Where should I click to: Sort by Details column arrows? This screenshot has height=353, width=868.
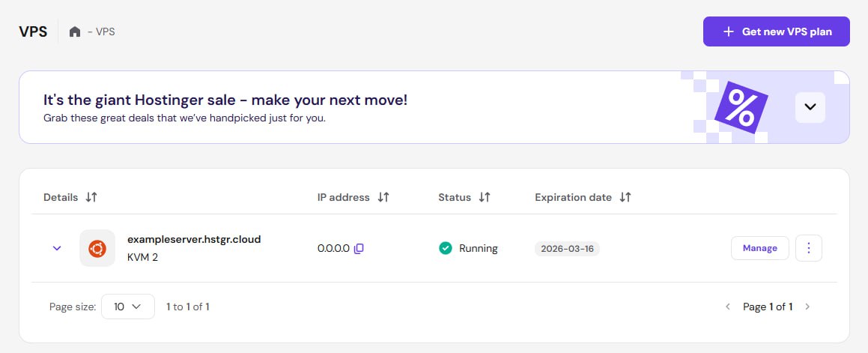[91, 197]
